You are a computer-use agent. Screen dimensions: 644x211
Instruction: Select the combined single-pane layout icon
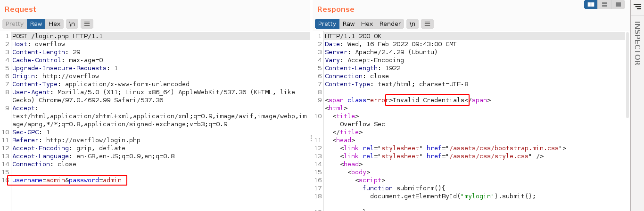click(618, 5)
